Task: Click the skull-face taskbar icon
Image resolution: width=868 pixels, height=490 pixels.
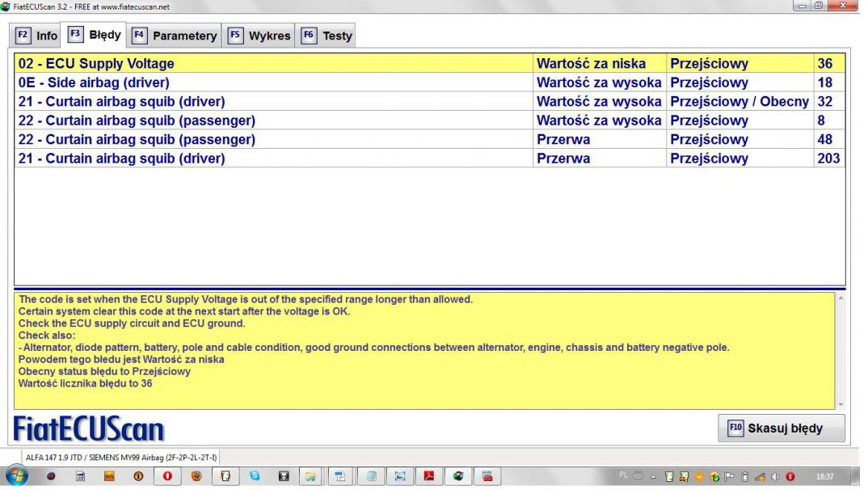Action: (284, 476)
